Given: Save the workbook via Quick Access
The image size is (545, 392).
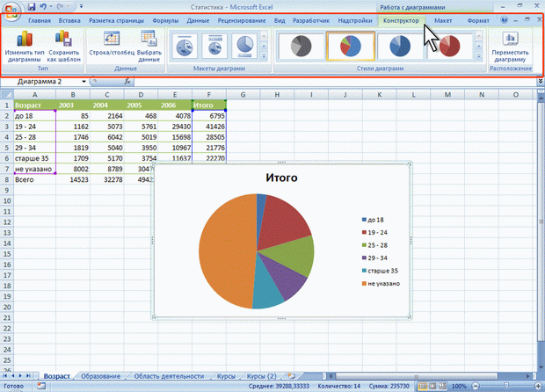Looking at the screenshot, I should 32,7.
